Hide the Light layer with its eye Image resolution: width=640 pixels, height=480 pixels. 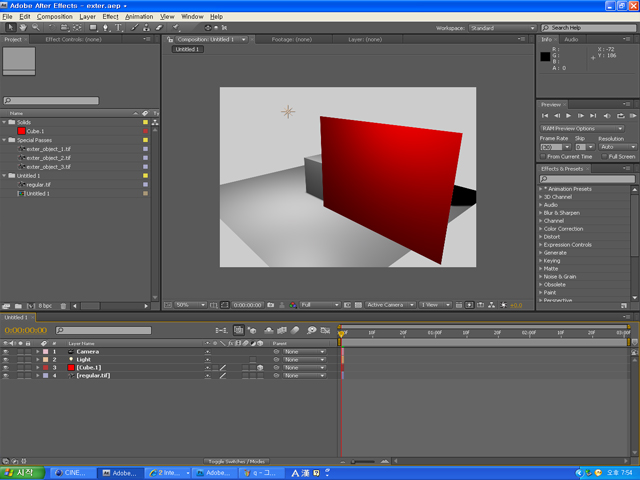(x=6, y=360)
